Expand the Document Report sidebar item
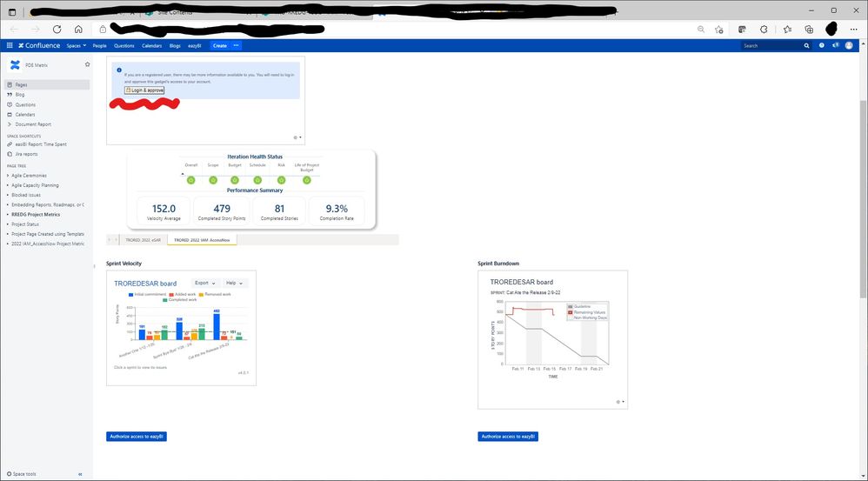The image size is (868, 481). click(10, 124)
